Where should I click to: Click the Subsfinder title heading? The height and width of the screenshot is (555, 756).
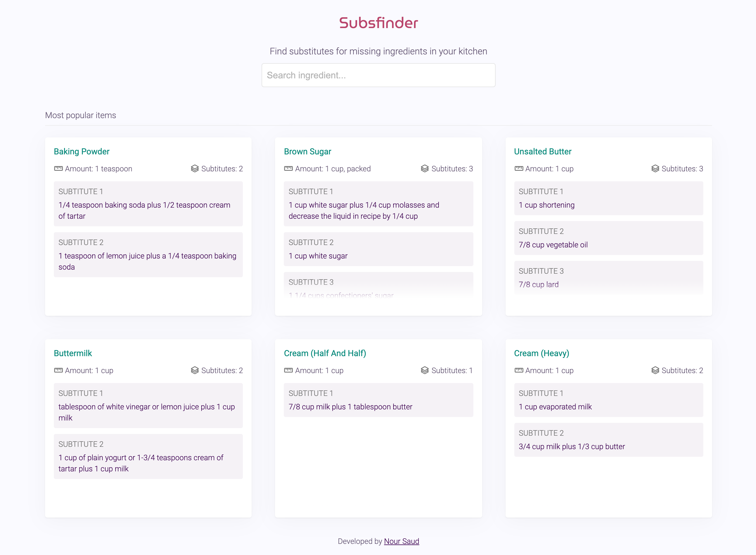[x=378, y=23]
